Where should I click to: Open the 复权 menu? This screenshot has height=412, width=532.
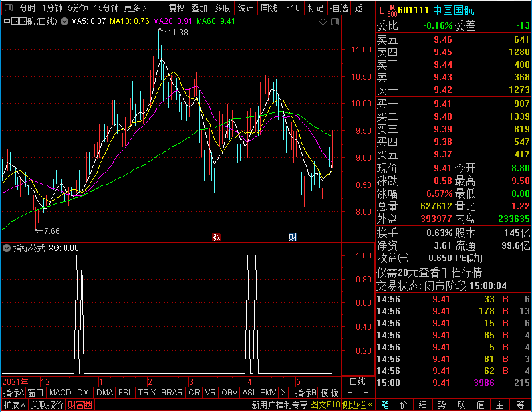176,8
